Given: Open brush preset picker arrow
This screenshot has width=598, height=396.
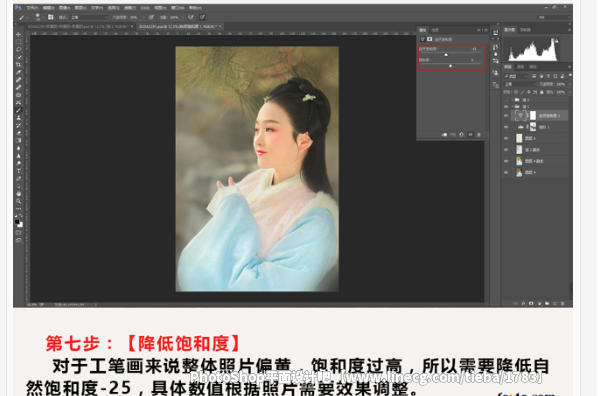Looking at the screenshot, I should [43, 17].
